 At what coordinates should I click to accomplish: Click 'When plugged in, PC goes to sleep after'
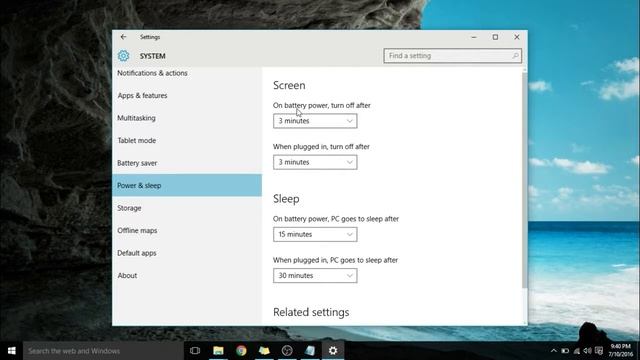pyautogui.click(x=336, y=260)
